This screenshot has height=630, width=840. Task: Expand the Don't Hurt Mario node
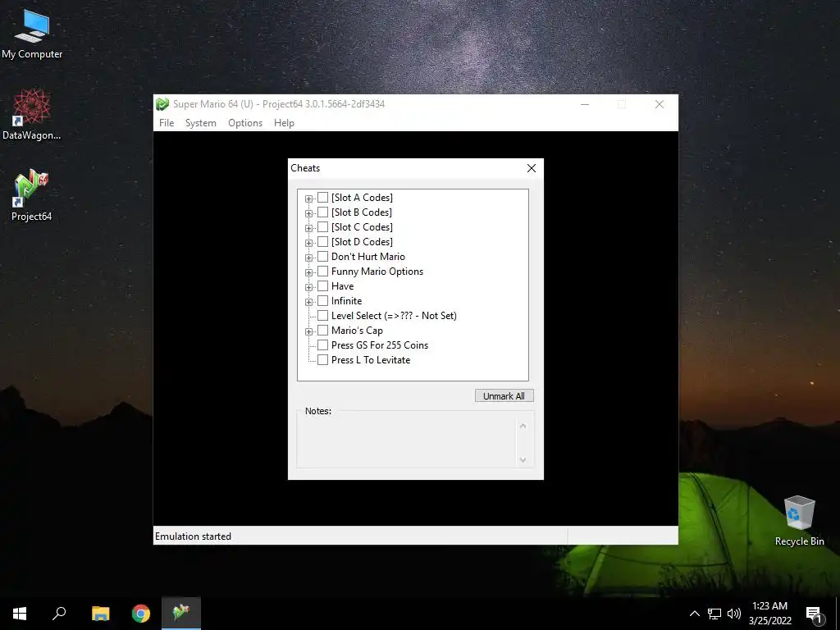(x=308, y=258)
